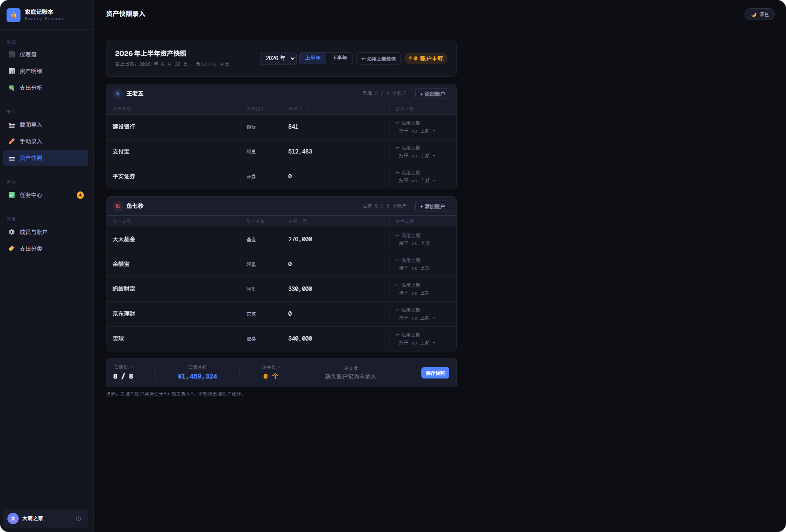Select 资产快照 sidebar icon
The height and width of the screenshot is (532, 786).
(x=12, y=158)
